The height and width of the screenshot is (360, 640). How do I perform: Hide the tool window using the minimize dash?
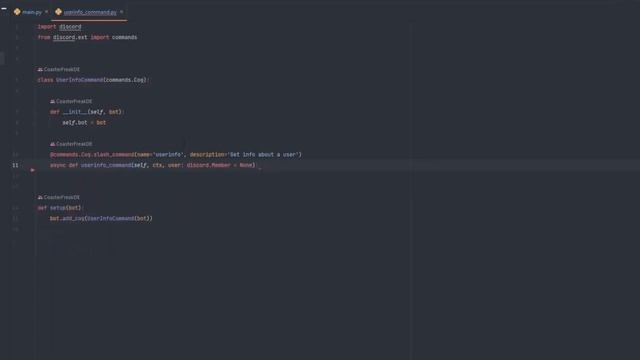4,8
